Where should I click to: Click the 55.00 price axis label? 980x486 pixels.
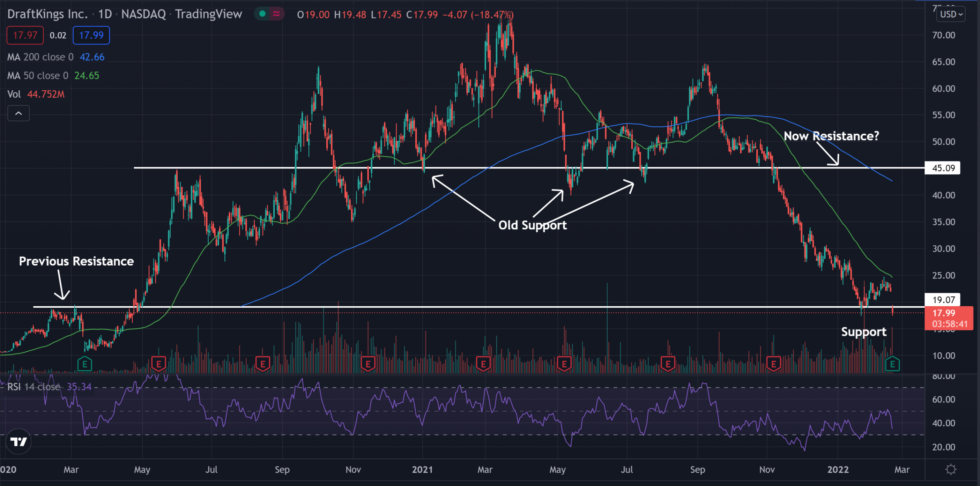coord(944,115)
